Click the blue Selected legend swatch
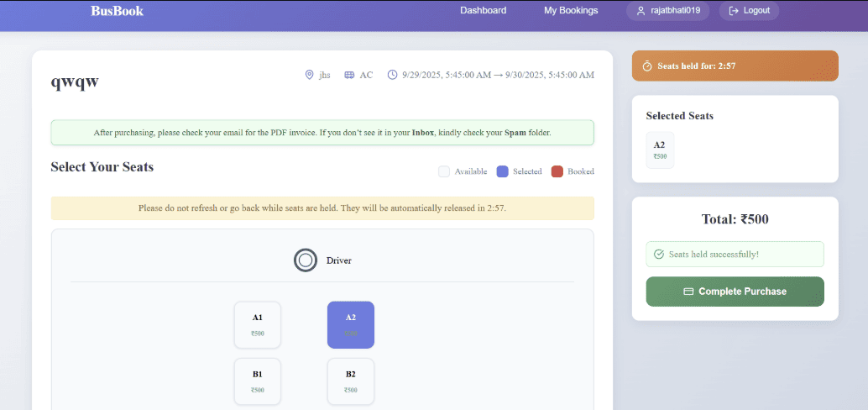 point(503,171)
